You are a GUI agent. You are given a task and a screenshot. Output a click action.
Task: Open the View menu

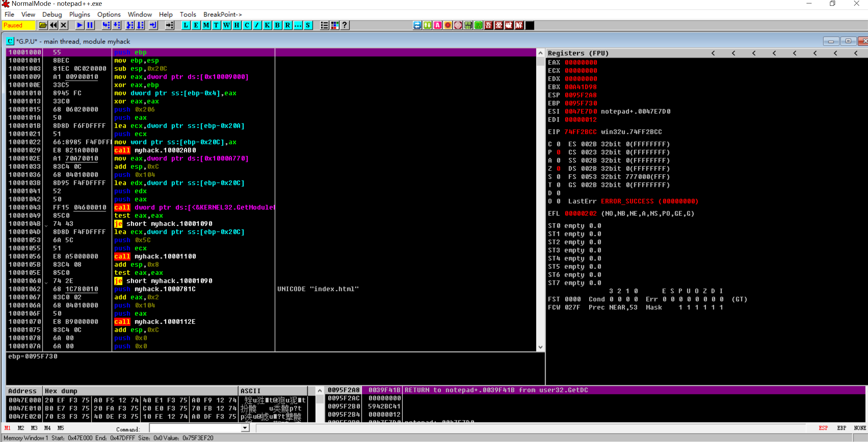click(x=28, y=14)
